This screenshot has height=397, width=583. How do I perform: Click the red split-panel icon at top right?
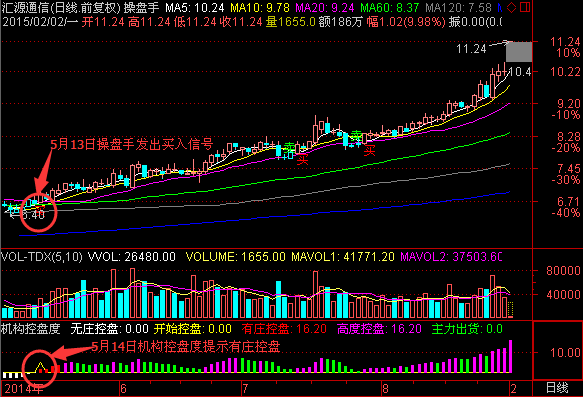coord(525,7)
